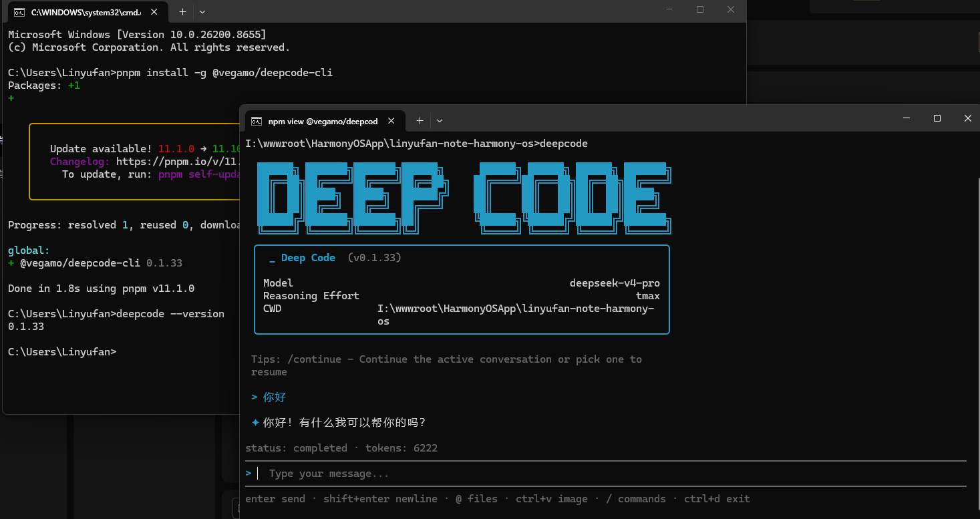Click the 'global:' line in cmd
The image size is (980, 519).
click(29, 250)
